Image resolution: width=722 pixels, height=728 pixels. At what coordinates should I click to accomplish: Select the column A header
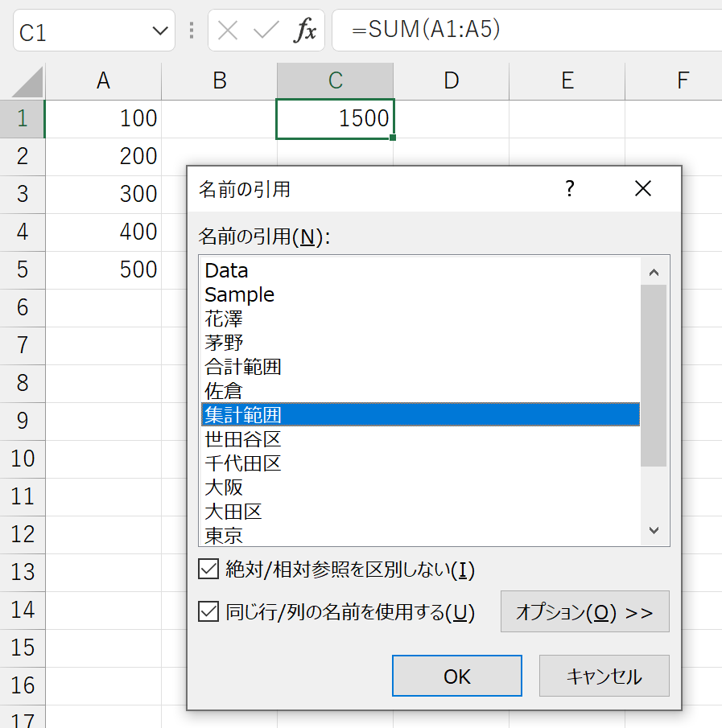pyautogui.click(x=103, y=81)
